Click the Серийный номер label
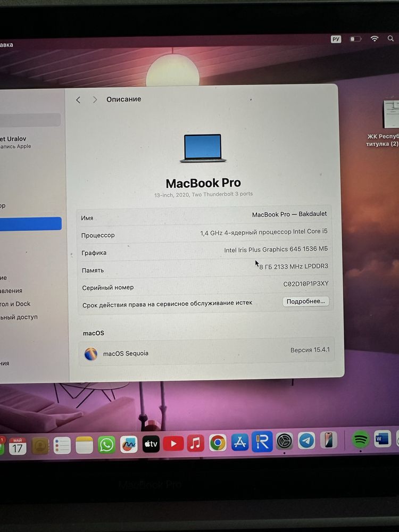 (107, 287)
